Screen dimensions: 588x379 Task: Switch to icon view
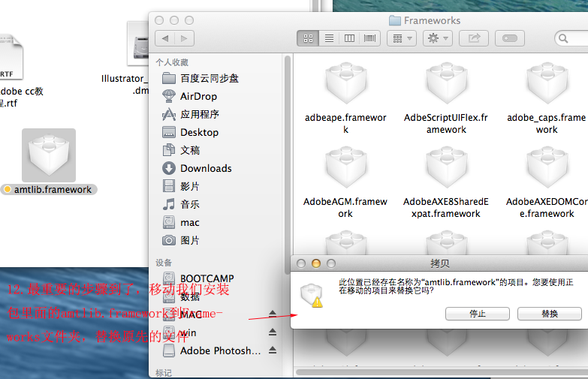[x=308, y=38]
